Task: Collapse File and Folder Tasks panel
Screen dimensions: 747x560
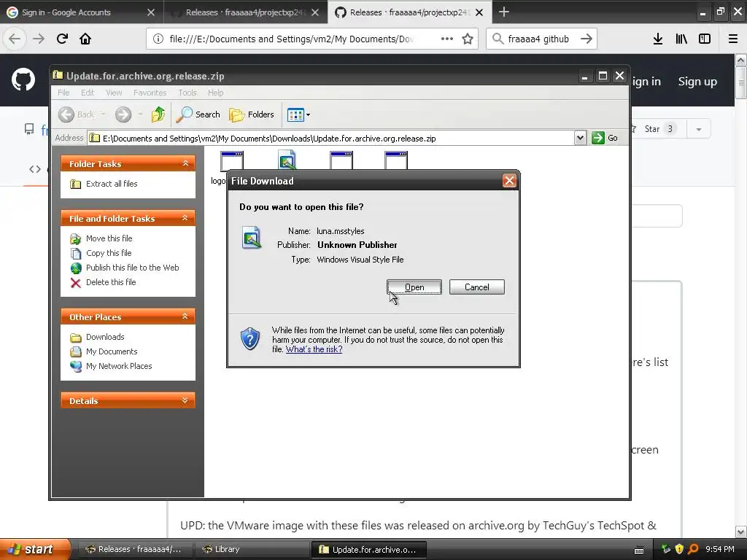Action: [185, 218]
